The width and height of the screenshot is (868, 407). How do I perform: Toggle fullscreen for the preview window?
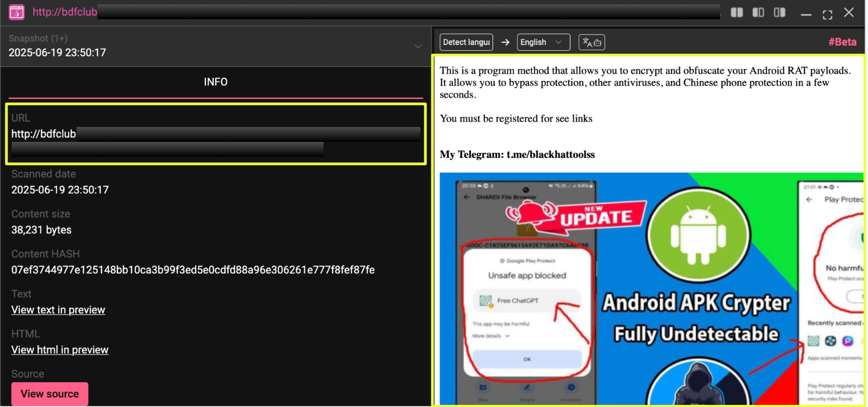pos(827,14)
